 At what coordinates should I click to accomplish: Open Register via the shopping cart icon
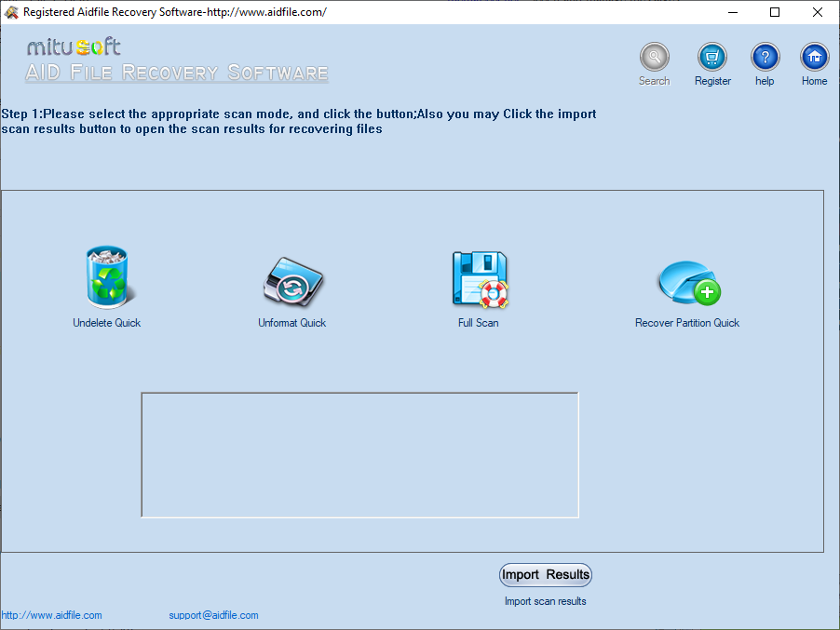(711, 56)
